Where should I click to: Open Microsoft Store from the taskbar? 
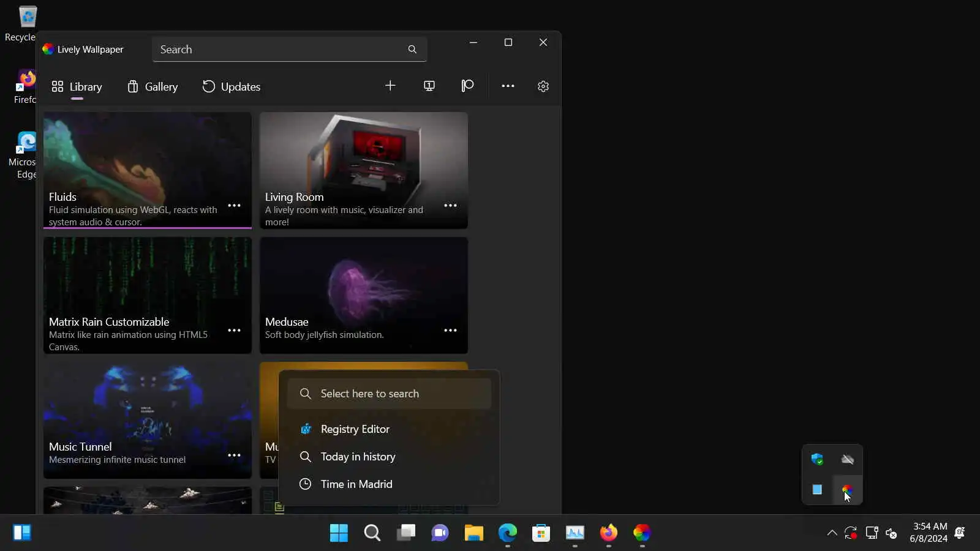(541, 533)
